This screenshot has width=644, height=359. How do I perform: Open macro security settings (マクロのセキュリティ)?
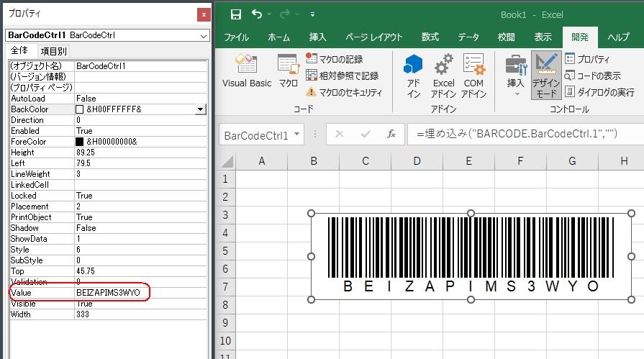pos(344,92)
